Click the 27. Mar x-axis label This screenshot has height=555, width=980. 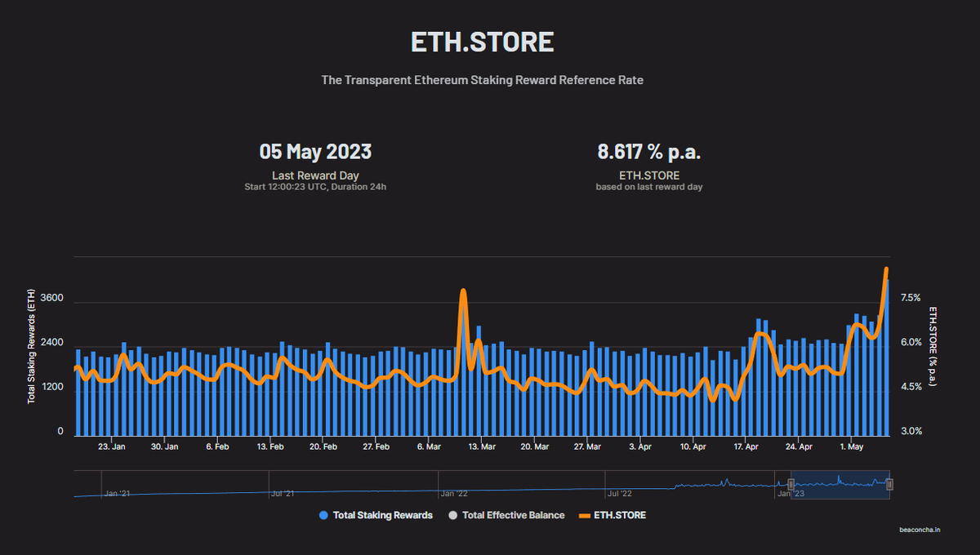tap(588, 446)
